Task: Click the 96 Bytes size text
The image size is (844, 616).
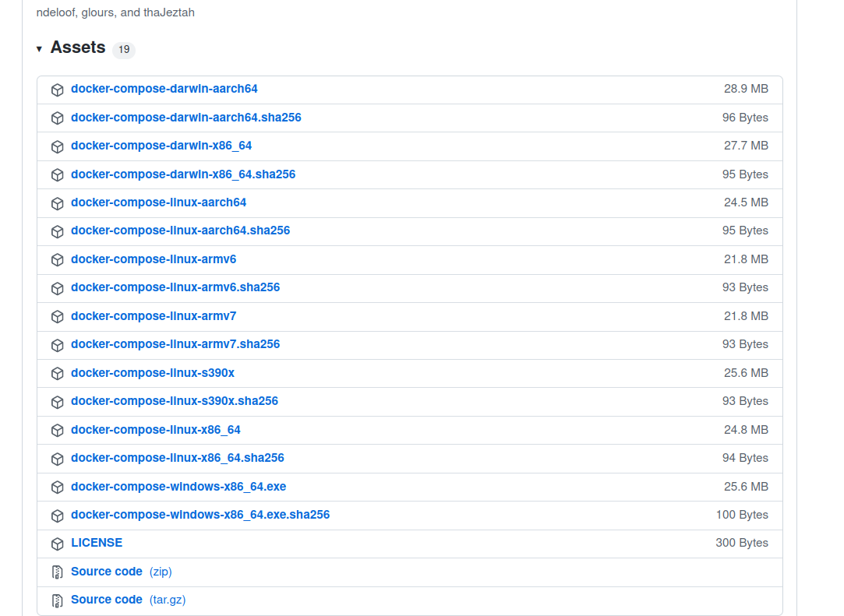Action: click(x=745, y=118)
